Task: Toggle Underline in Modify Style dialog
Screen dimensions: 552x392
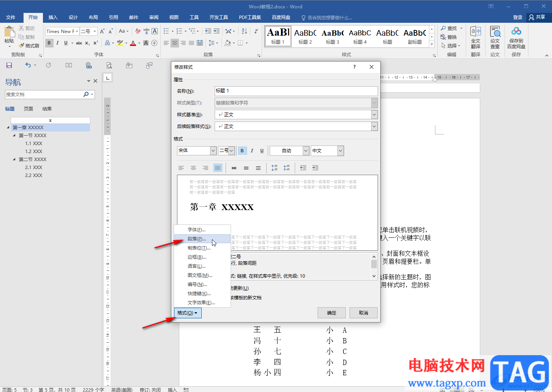Action: [262, 151]
